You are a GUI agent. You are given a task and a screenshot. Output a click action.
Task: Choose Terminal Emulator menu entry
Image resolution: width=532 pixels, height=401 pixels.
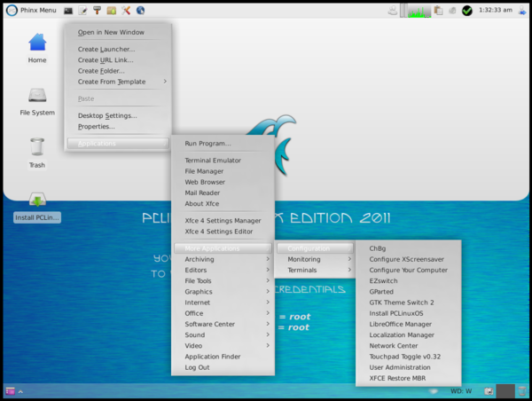(213, 161)
